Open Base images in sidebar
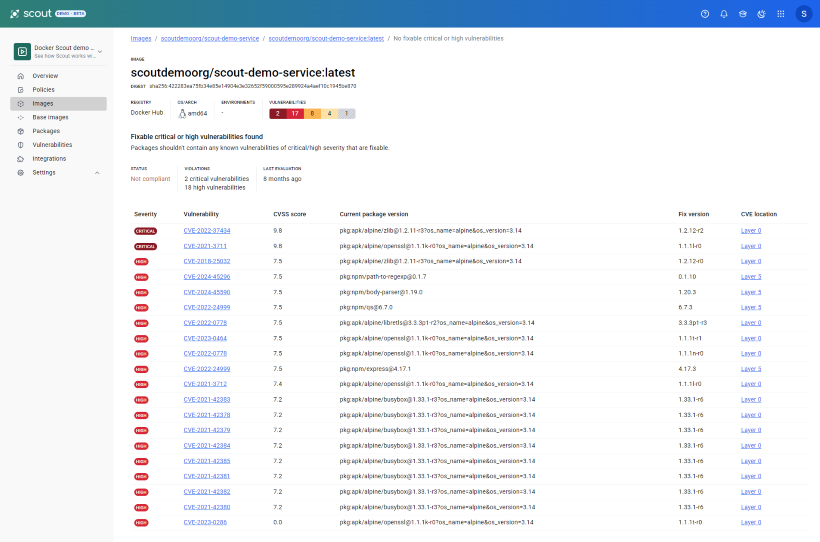Screen dimensions: 820x542 click(50, 118)
